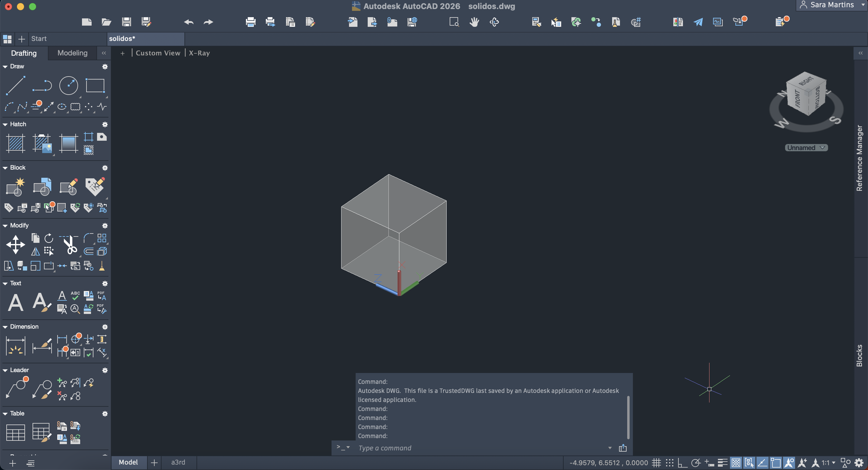Click the Custom View label

coord(158,53)
